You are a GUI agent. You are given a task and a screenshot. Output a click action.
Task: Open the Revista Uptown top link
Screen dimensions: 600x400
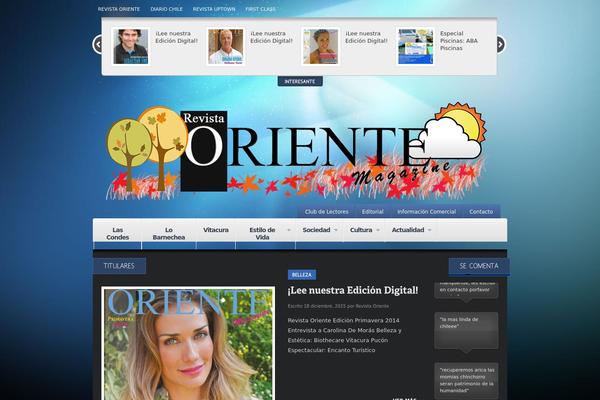point(214,9)
